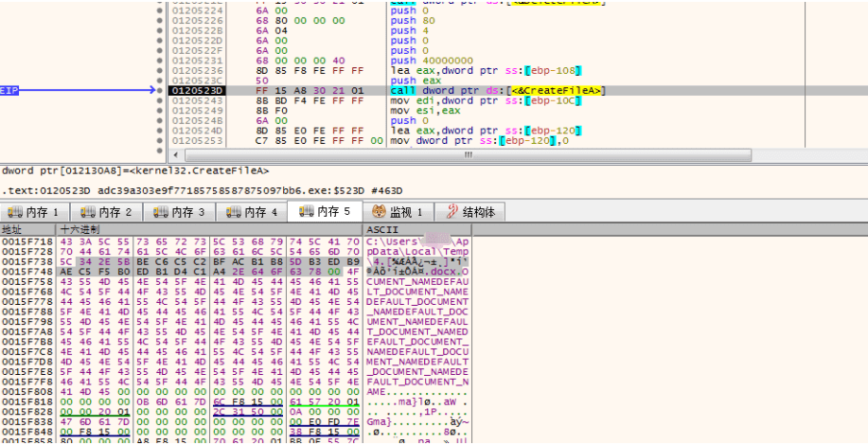Viewport: 868px width, 445px height.
Task: Switch to the 内存 5 tab
Action: pyautogui.click(x=325, y=211)
